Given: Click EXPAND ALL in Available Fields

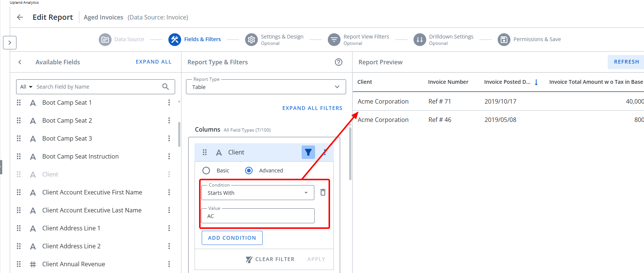Looking at the screenshot, I should click(153, 62).
